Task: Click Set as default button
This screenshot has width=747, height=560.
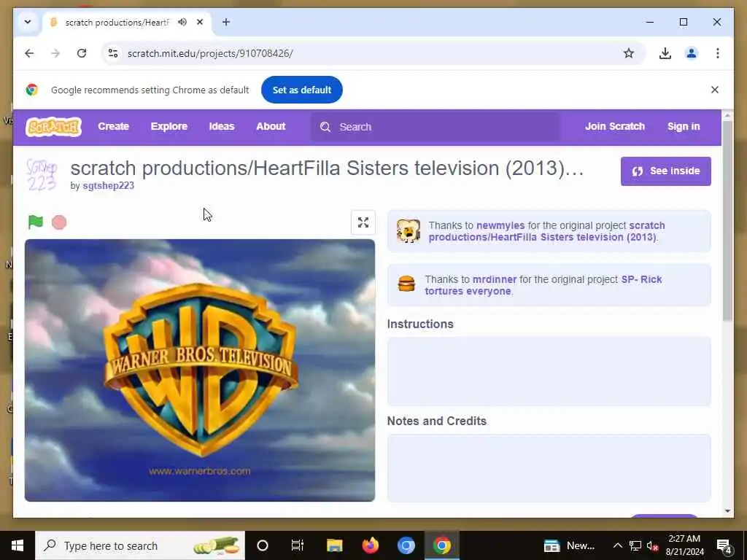Action: pos(301,90)
